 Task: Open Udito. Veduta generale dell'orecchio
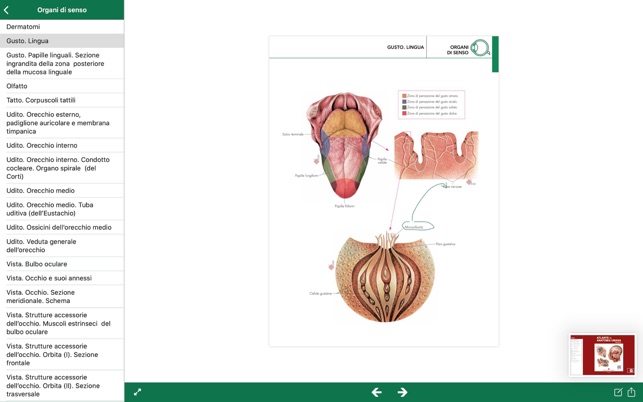tap(62, 245)
